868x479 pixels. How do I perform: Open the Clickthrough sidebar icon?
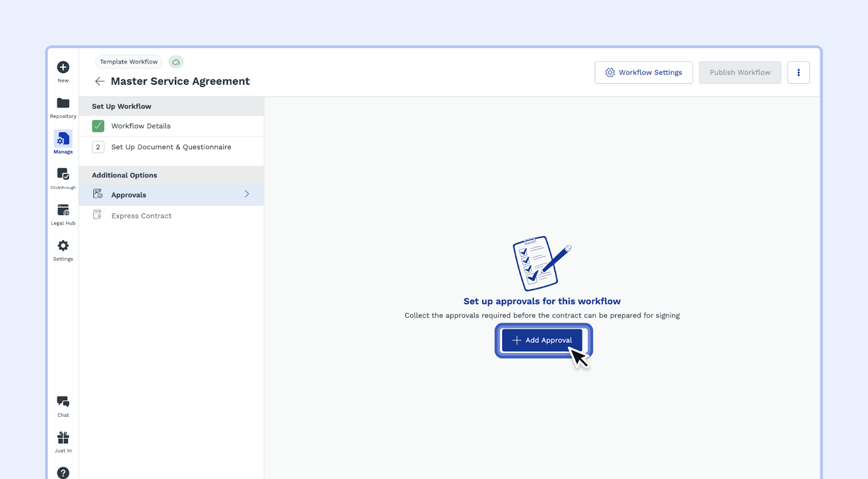pyautogui.click(x=63, y=174)
